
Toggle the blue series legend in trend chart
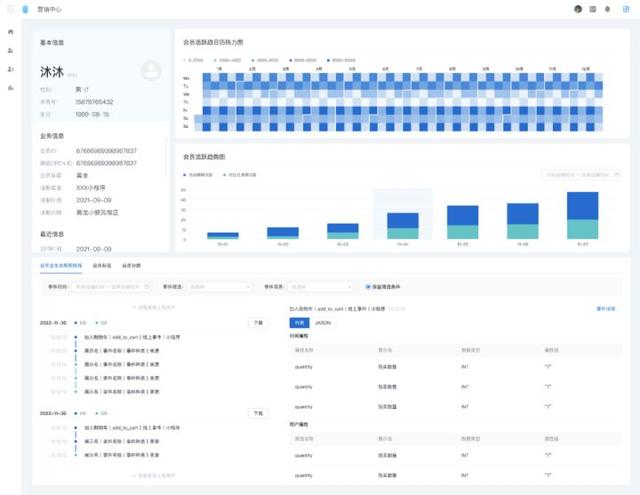point(198,175)
